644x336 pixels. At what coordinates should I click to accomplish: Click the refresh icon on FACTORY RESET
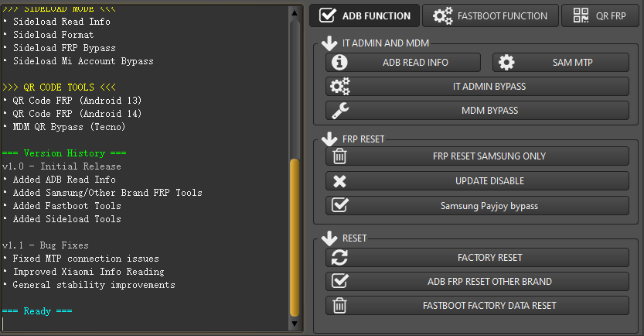[339, 258]
